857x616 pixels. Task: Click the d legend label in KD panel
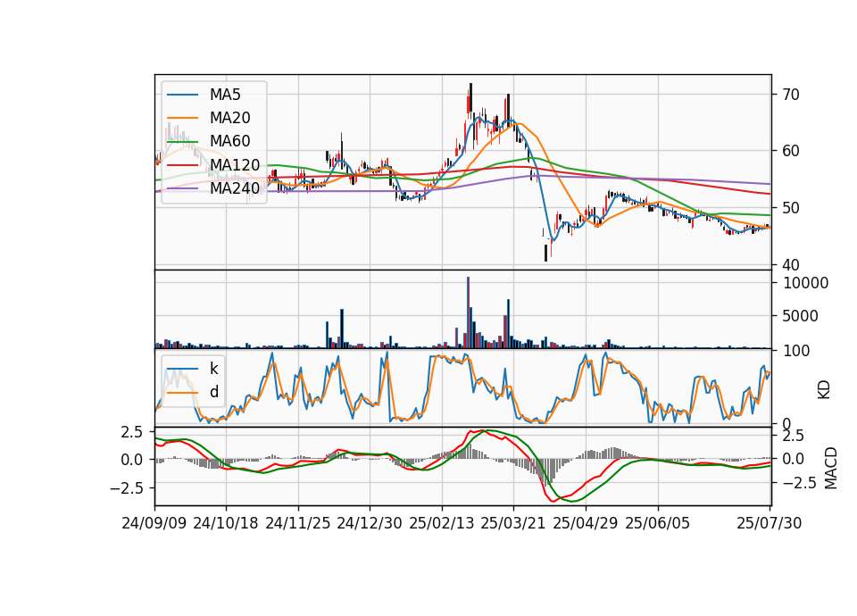[214, 392]
